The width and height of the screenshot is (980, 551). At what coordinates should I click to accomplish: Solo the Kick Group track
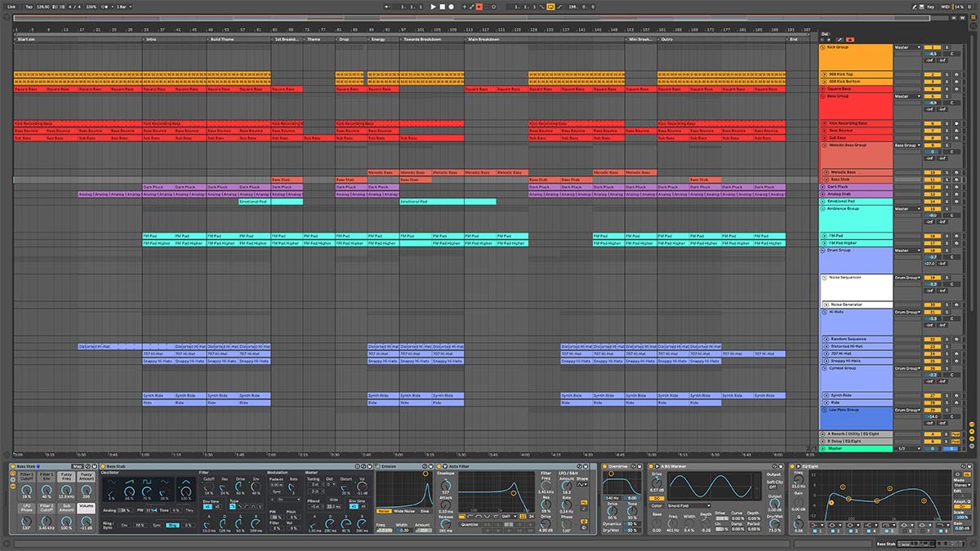tap(947, 47)
